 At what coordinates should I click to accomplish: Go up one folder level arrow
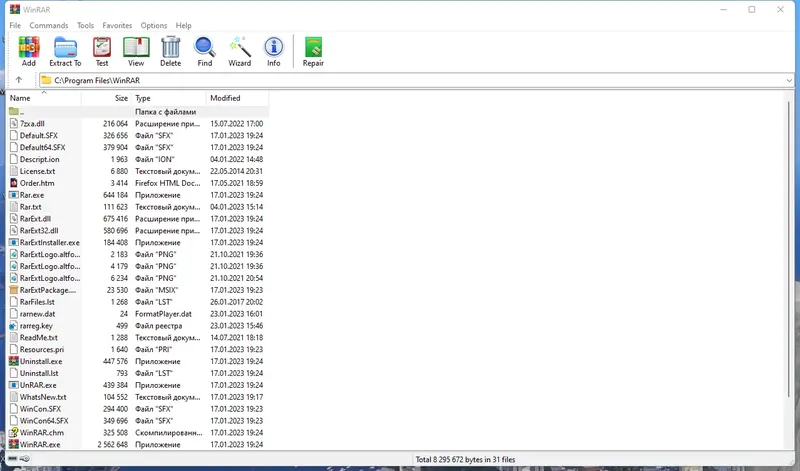click(x=19, y=80)
